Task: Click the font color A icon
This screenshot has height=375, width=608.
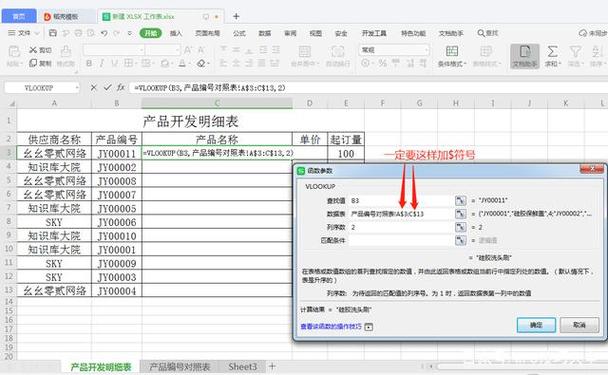Action: (182, 63)
